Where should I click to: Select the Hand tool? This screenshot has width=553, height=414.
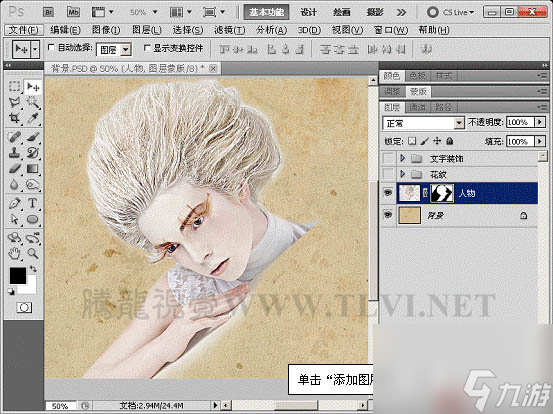[x=14, y=253]
